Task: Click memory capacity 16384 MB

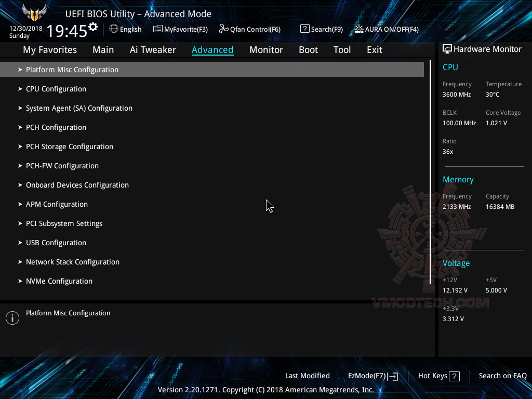Action: click(x=500, y=207)
